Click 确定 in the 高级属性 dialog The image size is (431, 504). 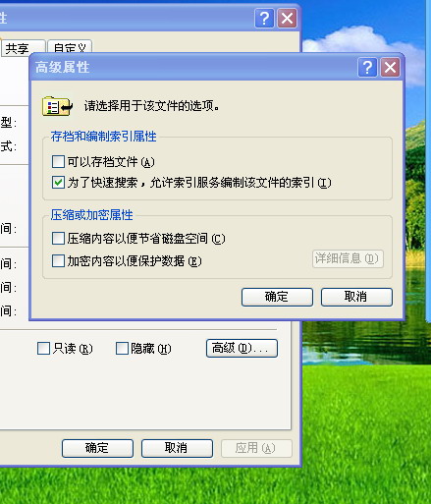[x=277, y=297]
